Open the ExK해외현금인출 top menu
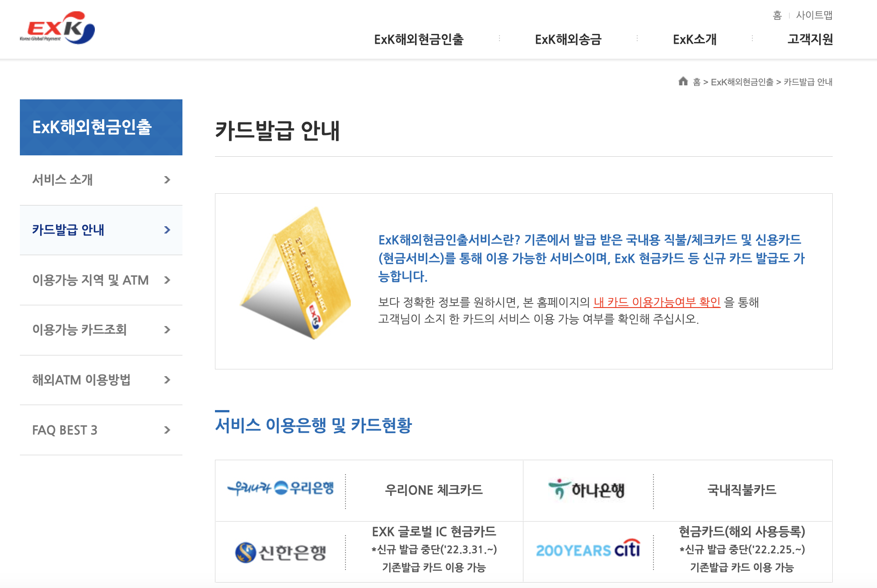 (x=419, y=40)
